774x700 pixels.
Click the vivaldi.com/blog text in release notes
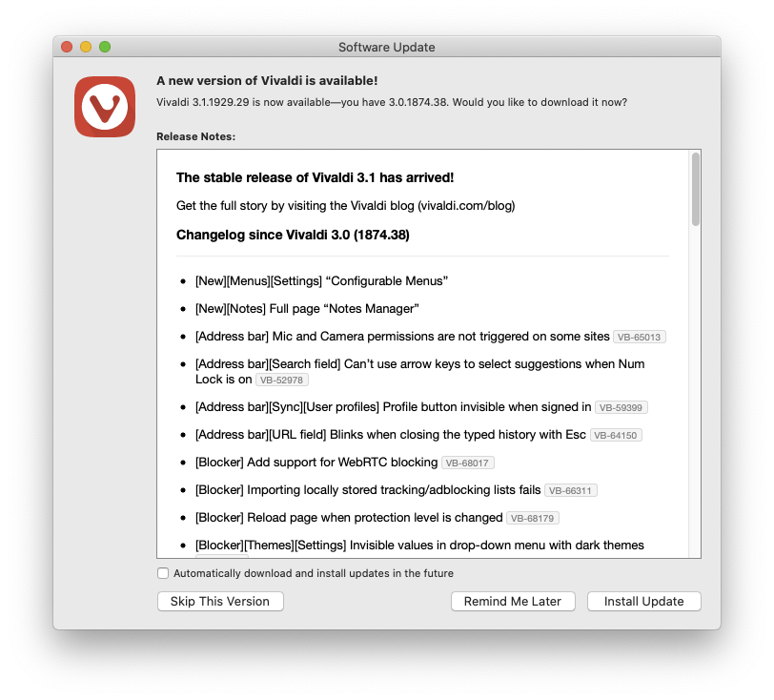click(x=466, y=205)
